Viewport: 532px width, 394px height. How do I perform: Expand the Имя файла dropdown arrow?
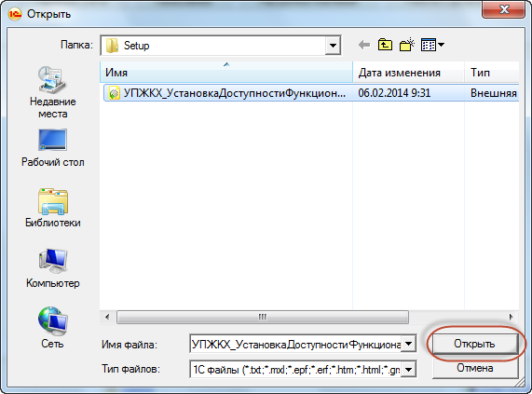tap(408, 344)
